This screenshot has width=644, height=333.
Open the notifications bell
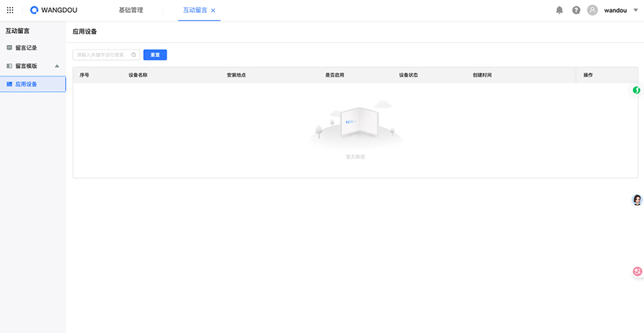tap(560, 10)
